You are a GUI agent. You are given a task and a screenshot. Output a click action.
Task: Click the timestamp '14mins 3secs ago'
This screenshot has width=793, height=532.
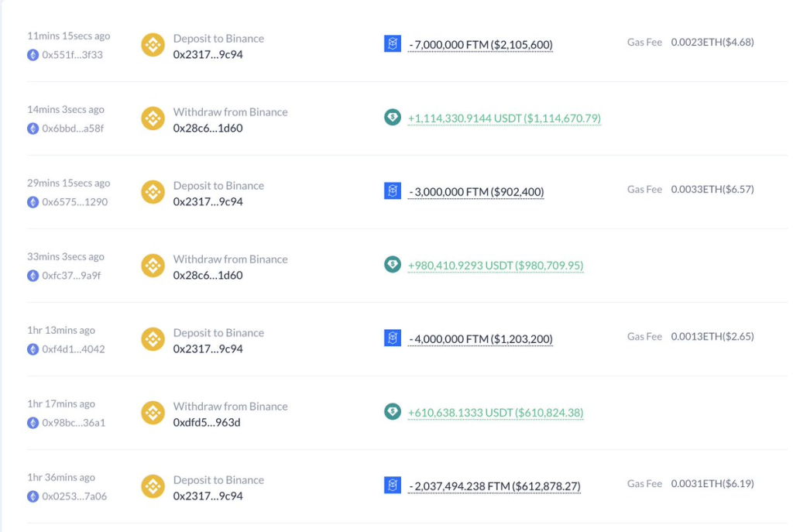point(66,110)
